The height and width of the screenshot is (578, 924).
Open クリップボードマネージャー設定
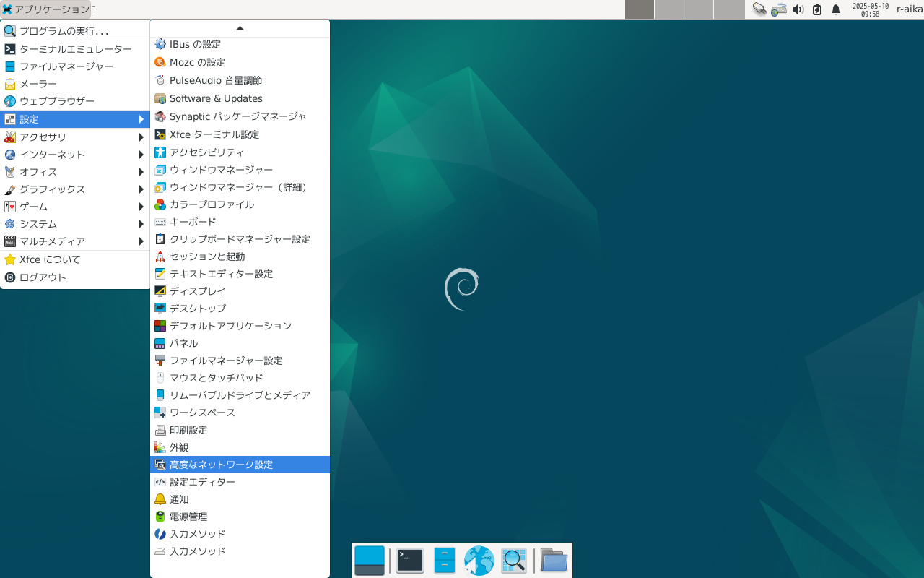(240, 239)
